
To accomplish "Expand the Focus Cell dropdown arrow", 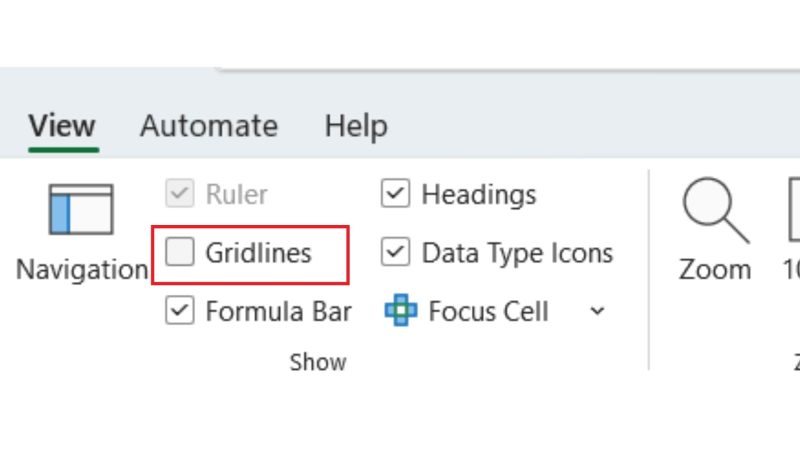I will (597, 311).
